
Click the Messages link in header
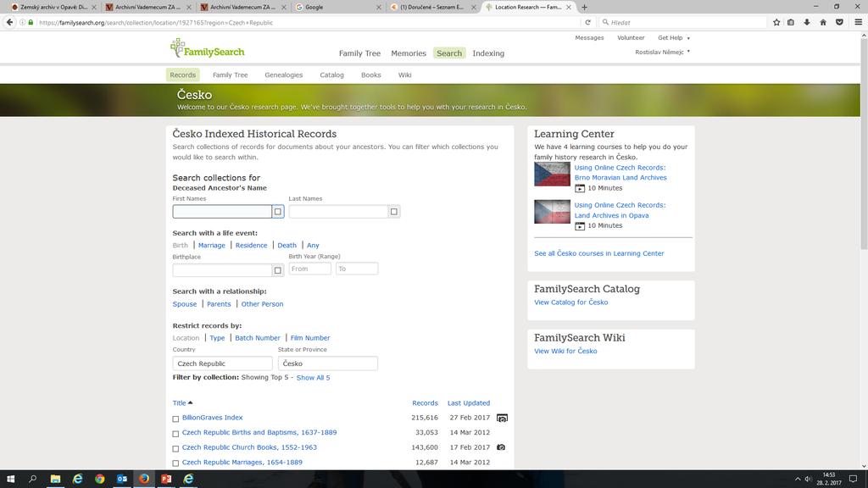coord(589,37)
